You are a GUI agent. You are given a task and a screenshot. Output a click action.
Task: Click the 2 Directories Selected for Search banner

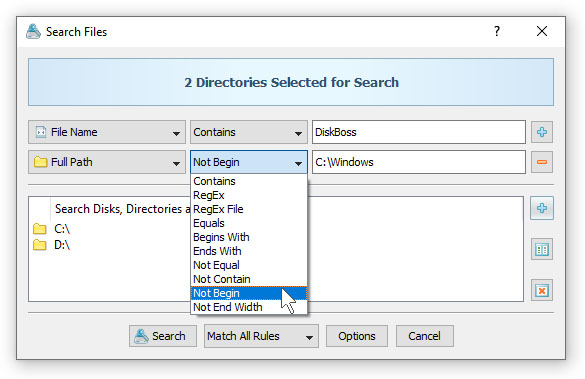(x=291, y=82)
